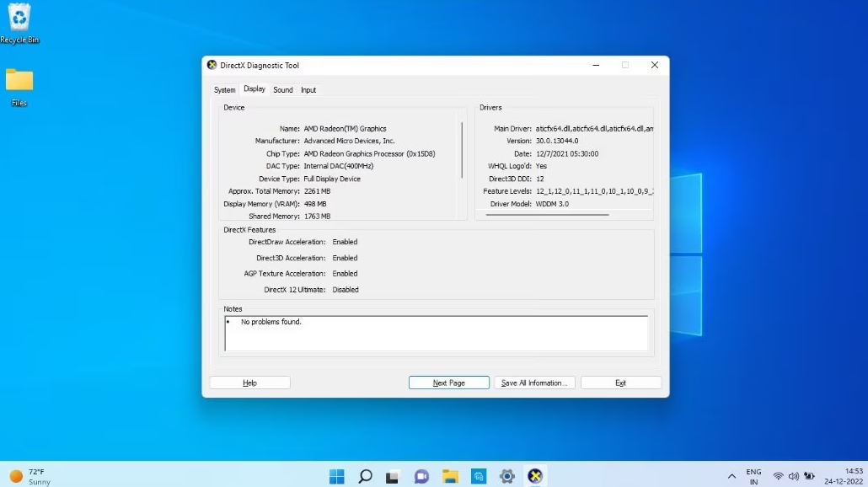Click the DirectX Diagnostic Tool taskbar icon
This screenshot has height=487, width=868.
coord(535,476)
